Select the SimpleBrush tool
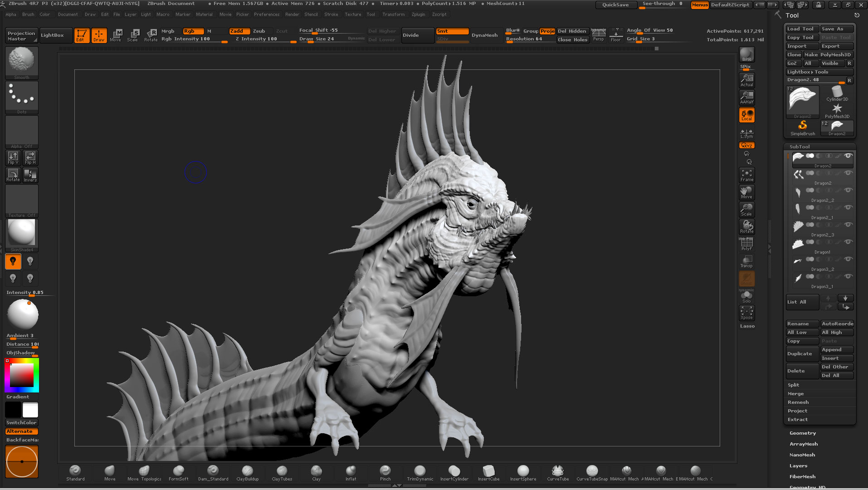This screenshot has width=868, height=490. point(803,127)
